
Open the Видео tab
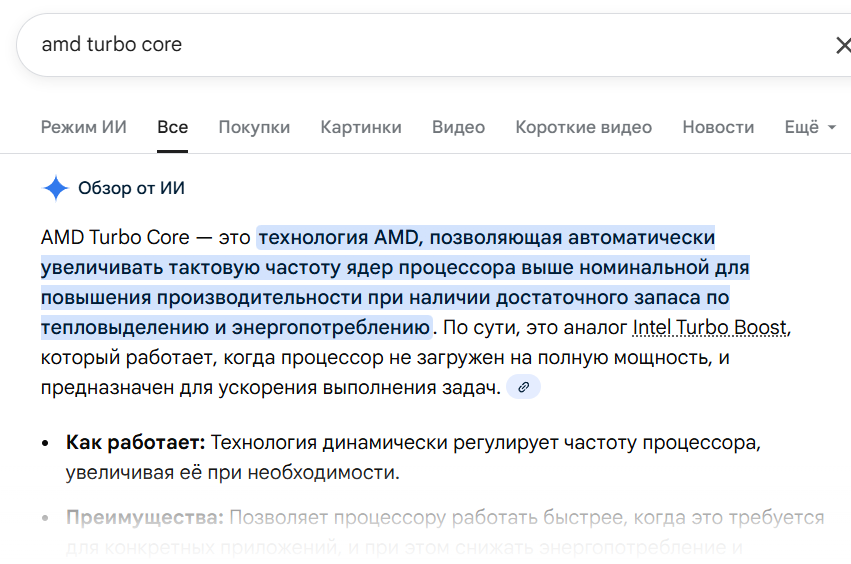(459, 127)
